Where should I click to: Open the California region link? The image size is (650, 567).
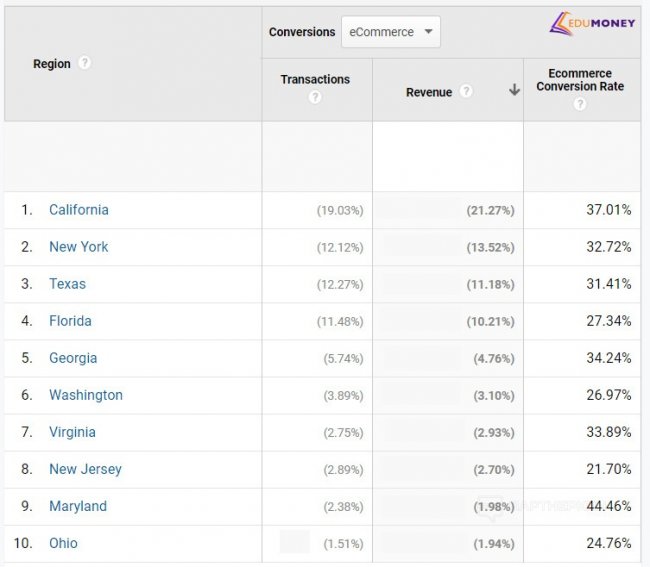pyautogui.click(x=79, y=210)
